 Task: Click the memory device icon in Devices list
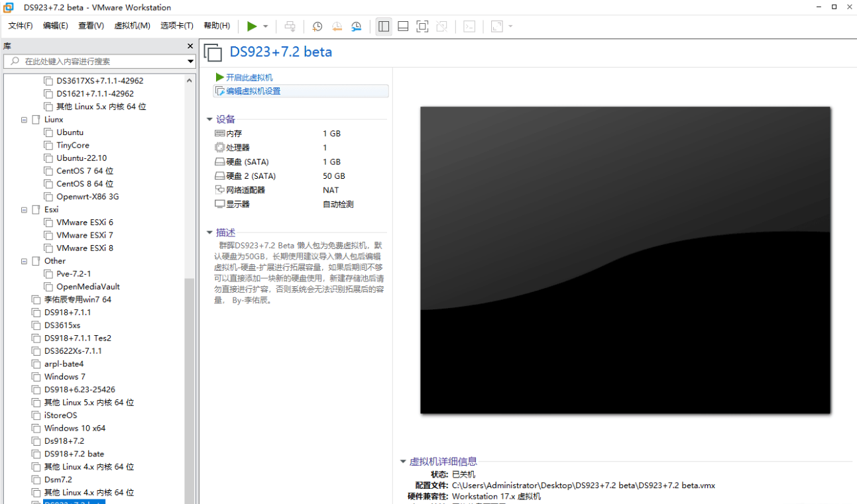(x=221, y=133)
